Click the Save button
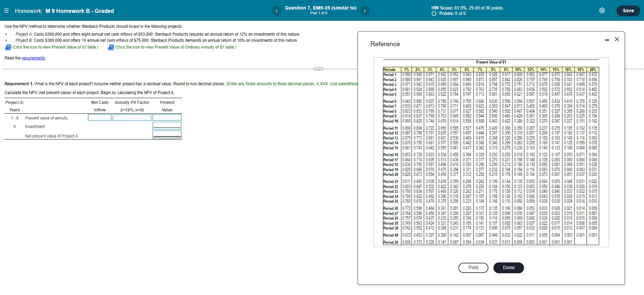 [628, 11]
